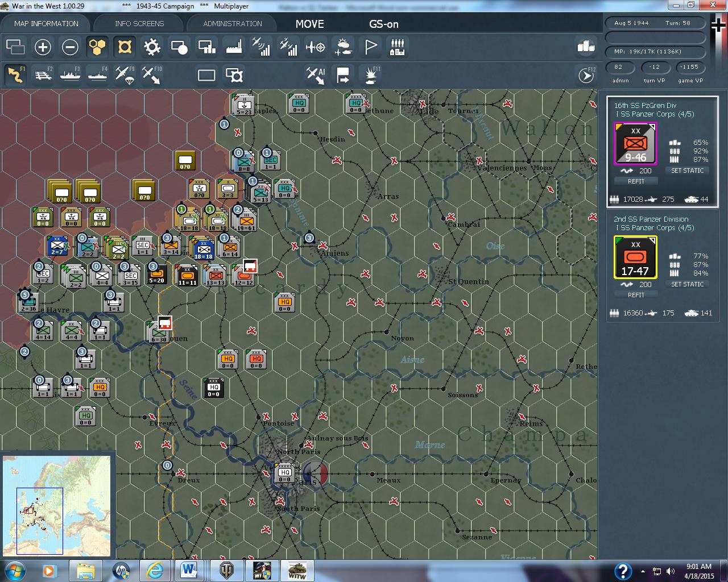
Task: Open the help question mark tray icon
Action: [x=623, y=571]
